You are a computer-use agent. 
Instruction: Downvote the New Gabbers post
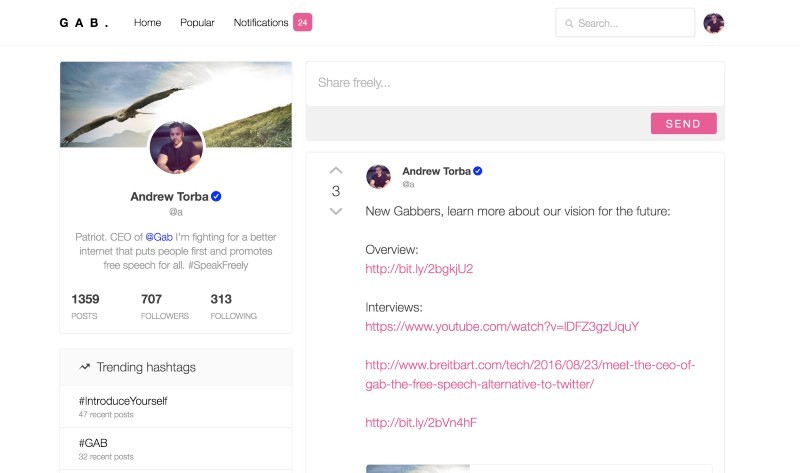[336, 211]
